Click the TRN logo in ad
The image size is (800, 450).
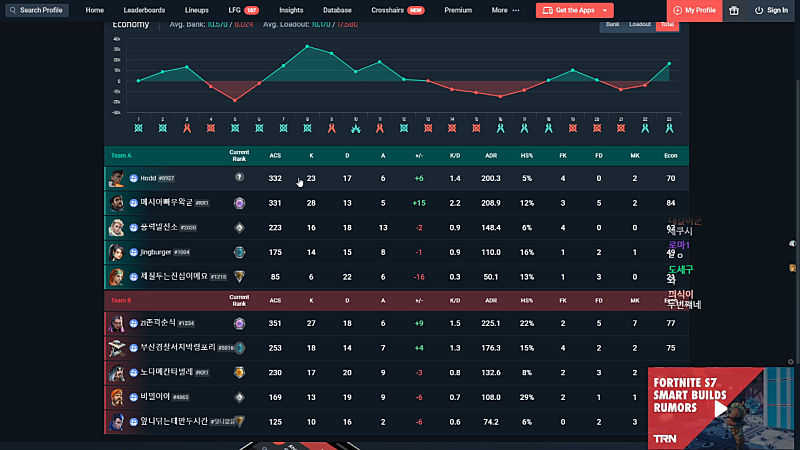pyautogui.click(x=665, y=438)
